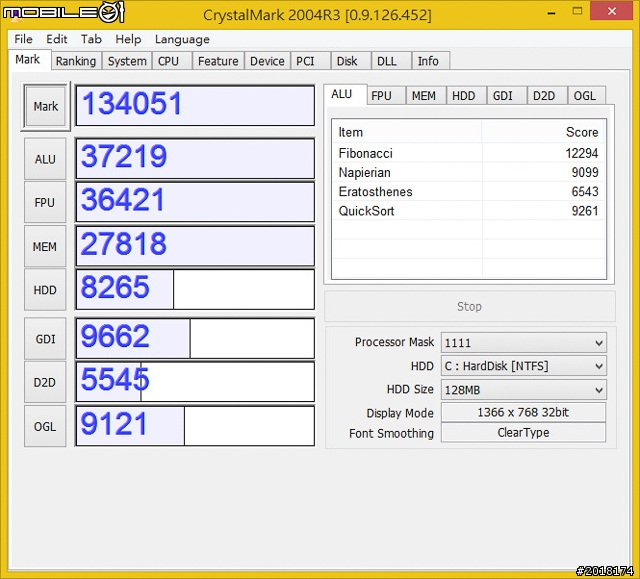Select the main Mark tab
Viewport: 640px width, 579px height.
pyautogui.click(x=28, y=60)
